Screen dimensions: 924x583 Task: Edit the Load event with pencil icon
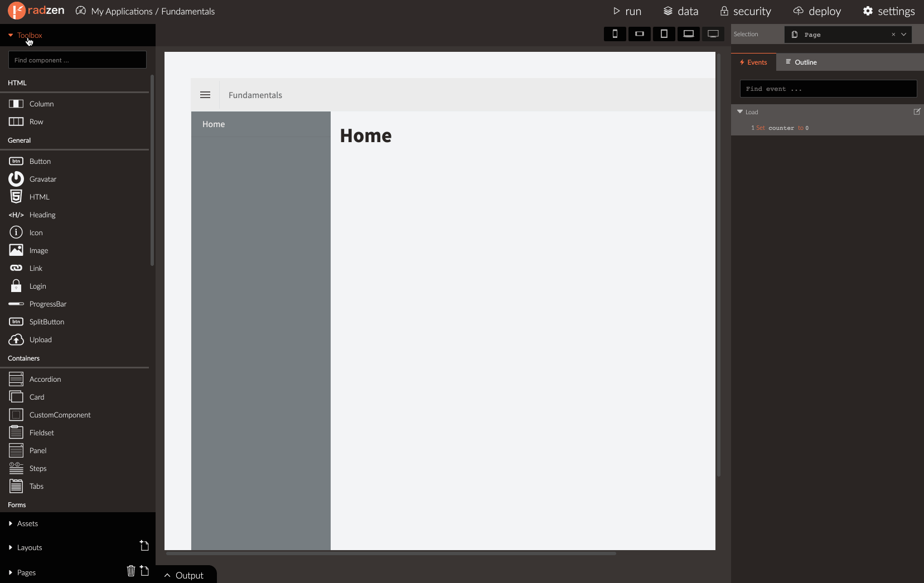point(917,111)
